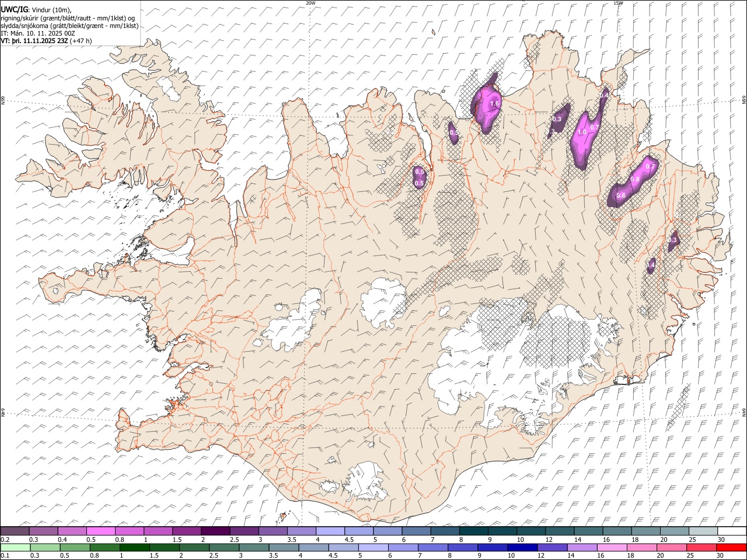Screen dimensions: 747x560
Task: Click the upper legend swatch between 1 and 1.5
Action: tap(158, 531)
